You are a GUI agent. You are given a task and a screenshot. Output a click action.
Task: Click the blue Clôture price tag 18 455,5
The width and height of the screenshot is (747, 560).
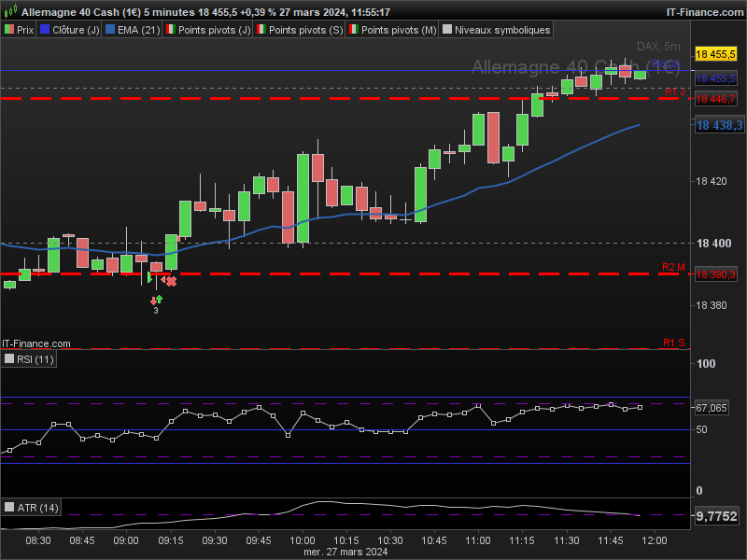coord(715,78)
